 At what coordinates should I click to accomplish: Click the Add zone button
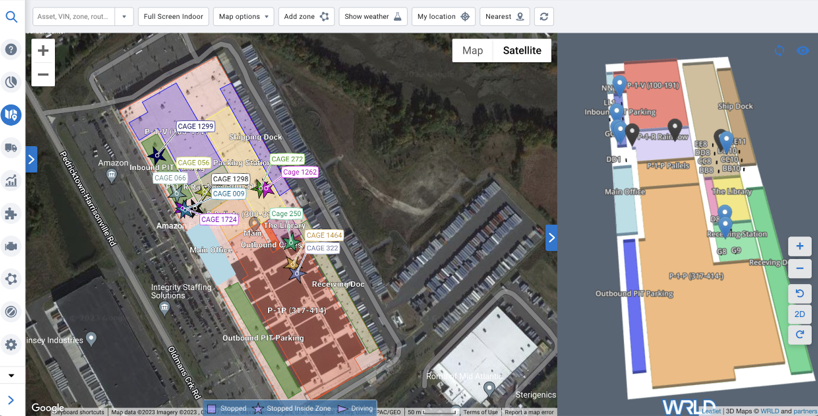(x=306, y=17)
